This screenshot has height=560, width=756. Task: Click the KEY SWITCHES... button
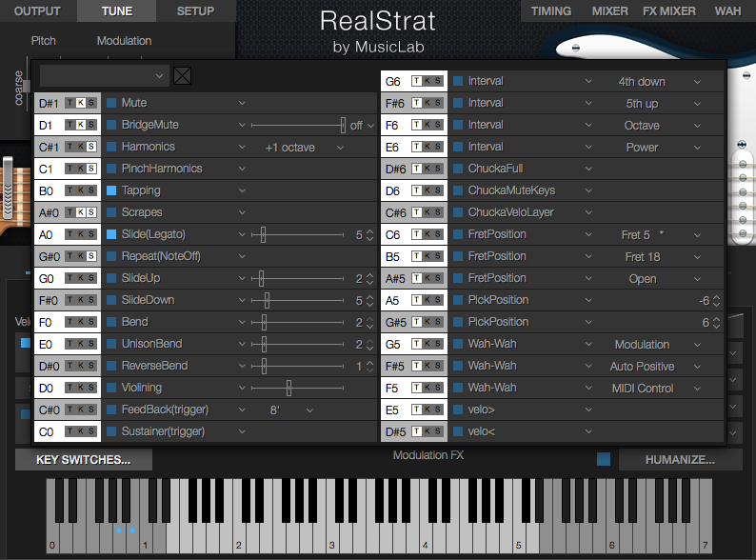click(84, 460)
